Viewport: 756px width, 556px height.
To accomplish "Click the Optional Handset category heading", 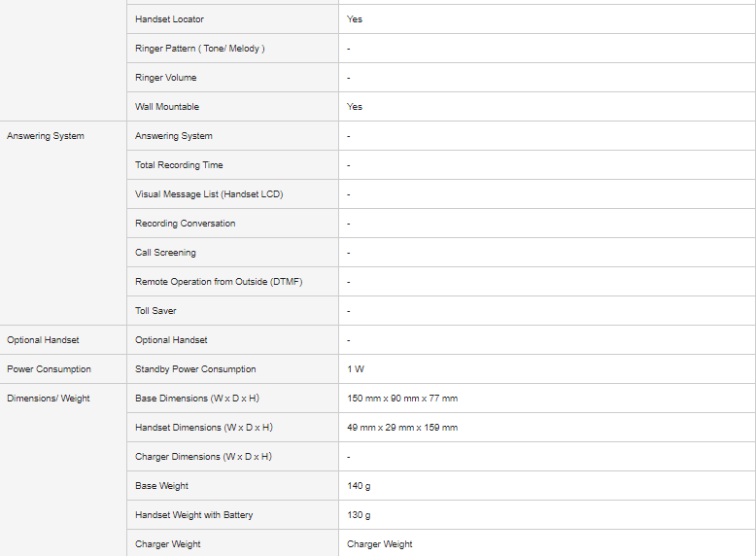I will click(43, 340).
